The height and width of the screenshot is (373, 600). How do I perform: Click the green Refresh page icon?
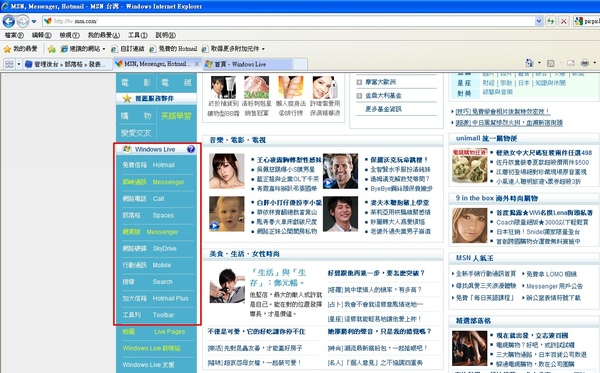(x=551, y=21)
